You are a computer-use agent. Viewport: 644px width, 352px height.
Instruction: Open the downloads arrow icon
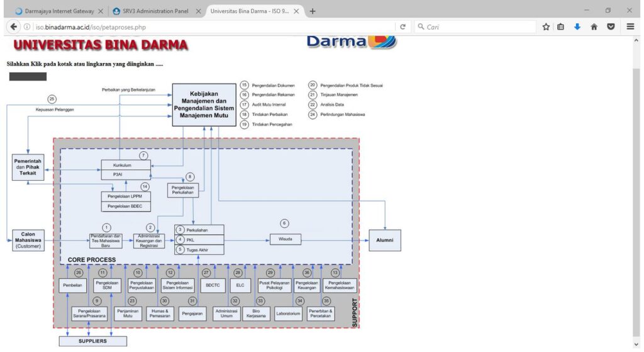coord(577,26)
